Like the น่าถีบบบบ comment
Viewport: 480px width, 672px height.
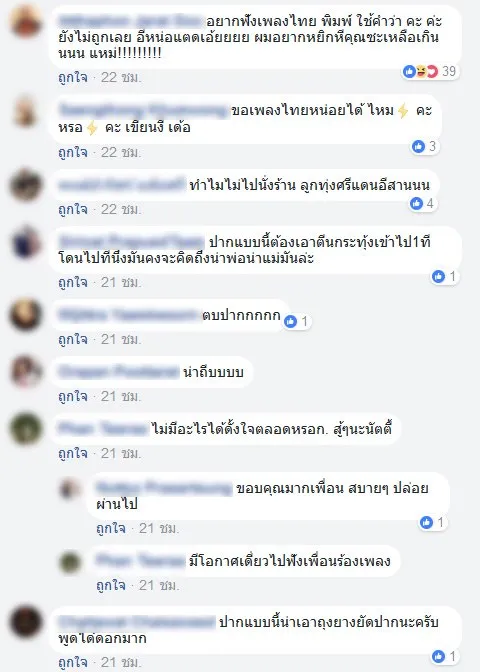point(73,396)
